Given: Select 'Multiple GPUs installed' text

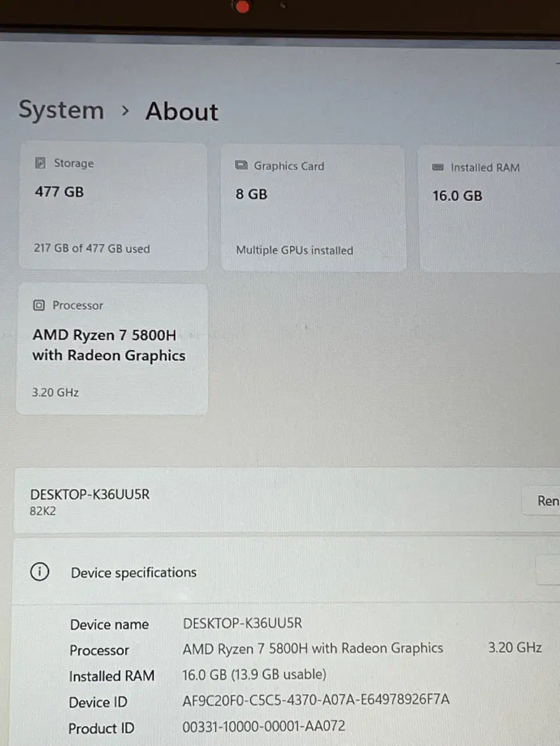Looking at the screenshot, I should pos(295,250).
